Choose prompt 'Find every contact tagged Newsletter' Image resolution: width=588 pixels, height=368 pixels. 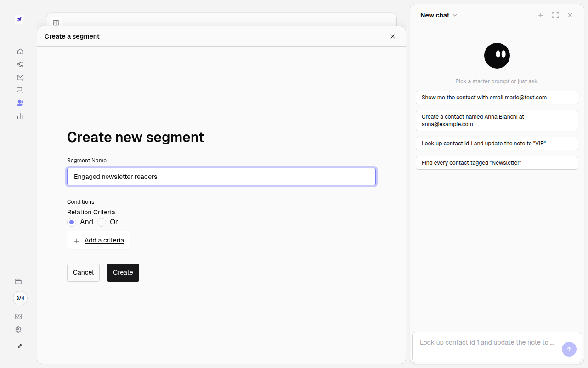497,163
